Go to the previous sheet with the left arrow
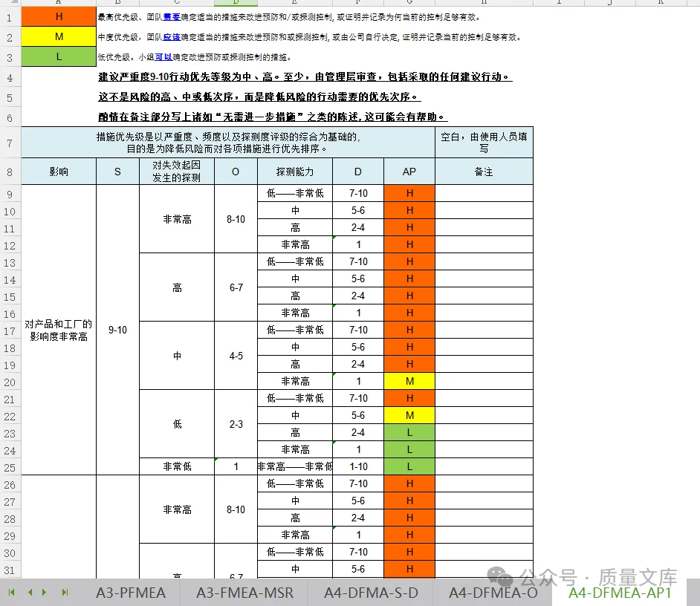Screen dimensions: 700x606 30,592
